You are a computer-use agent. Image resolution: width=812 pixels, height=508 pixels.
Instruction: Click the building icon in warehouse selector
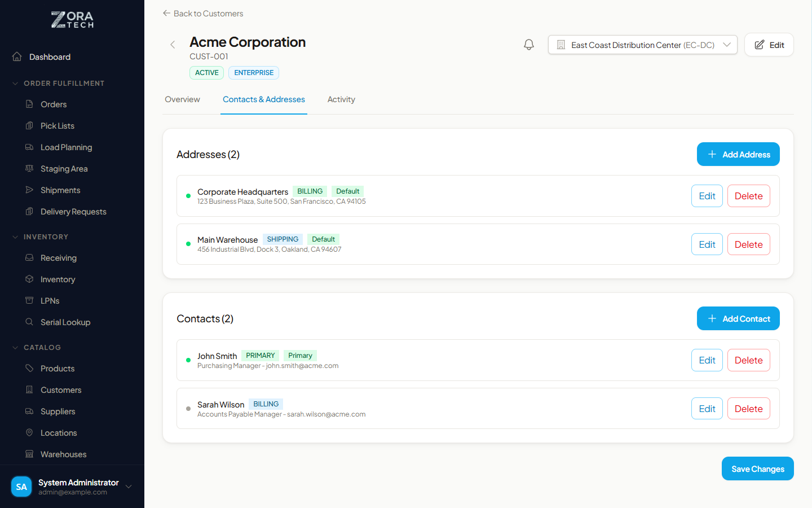click(x=561, y=45)
